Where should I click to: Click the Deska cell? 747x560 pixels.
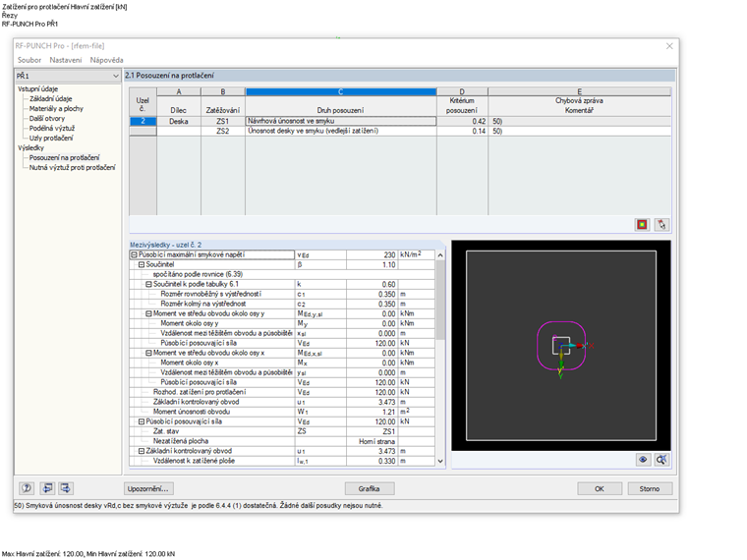[179, 122]
